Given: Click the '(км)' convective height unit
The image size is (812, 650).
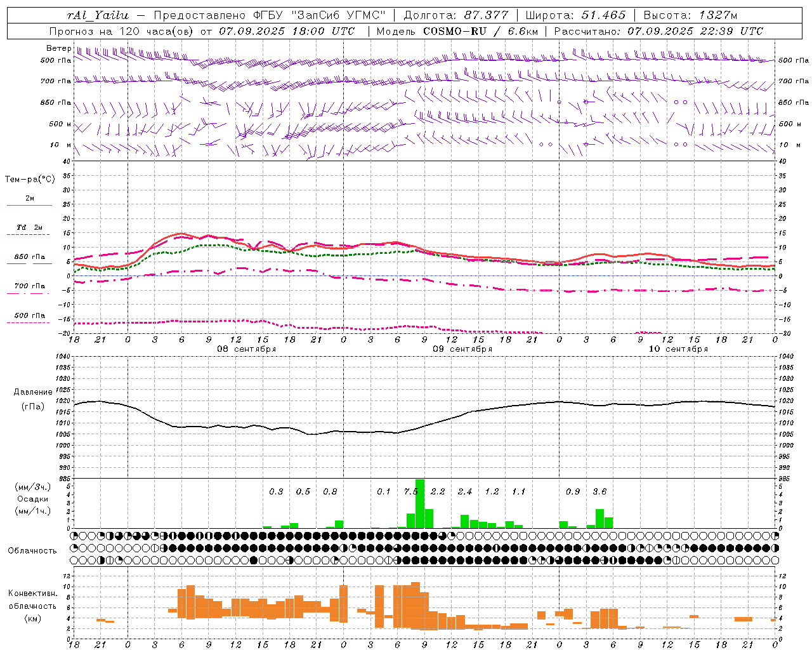Looking at the screenshot, I should [x=33, y=618].
